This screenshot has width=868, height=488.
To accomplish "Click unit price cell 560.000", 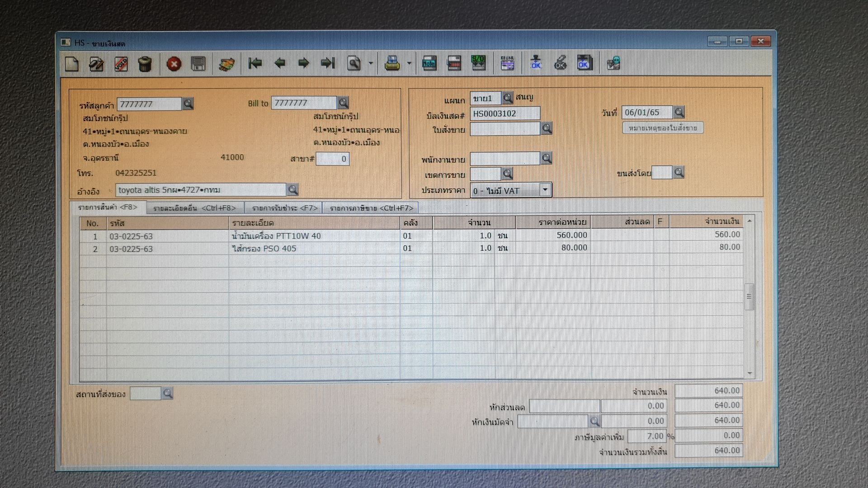I will coord(553,235).
